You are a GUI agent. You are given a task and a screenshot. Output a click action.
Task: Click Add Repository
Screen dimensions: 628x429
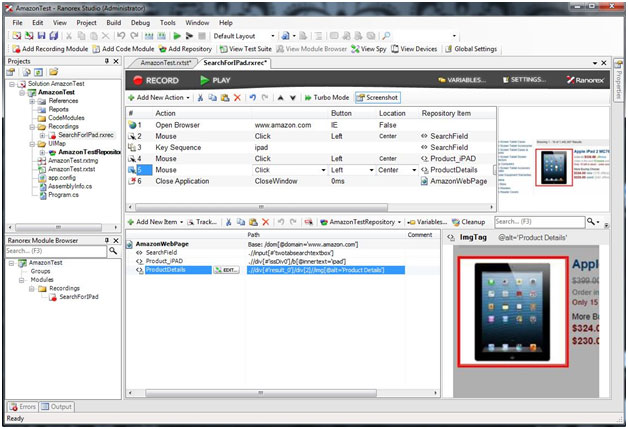pyautogui.click(x=185, y=49)
